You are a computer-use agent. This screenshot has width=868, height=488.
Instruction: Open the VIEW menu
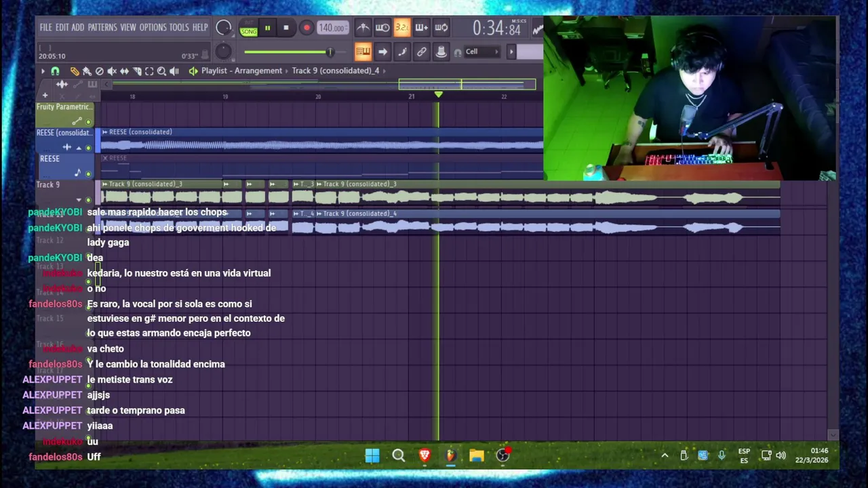point(128,28)
